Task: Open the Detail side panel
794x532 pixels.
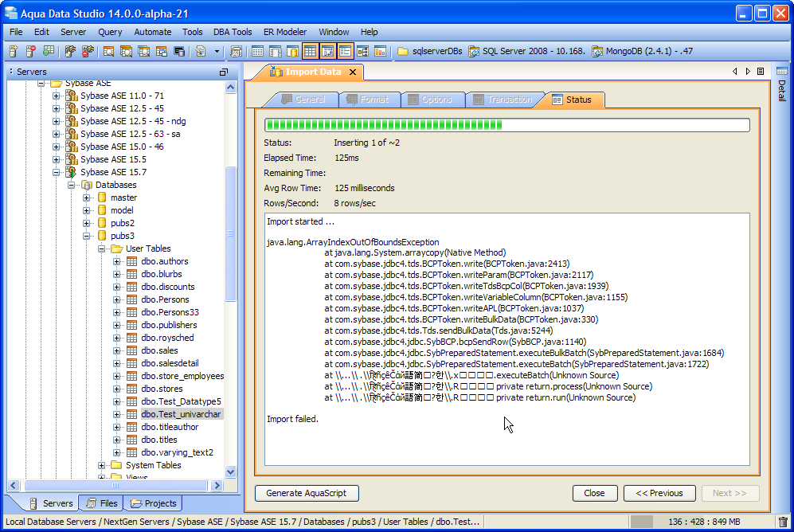Action: coord(782,84)
